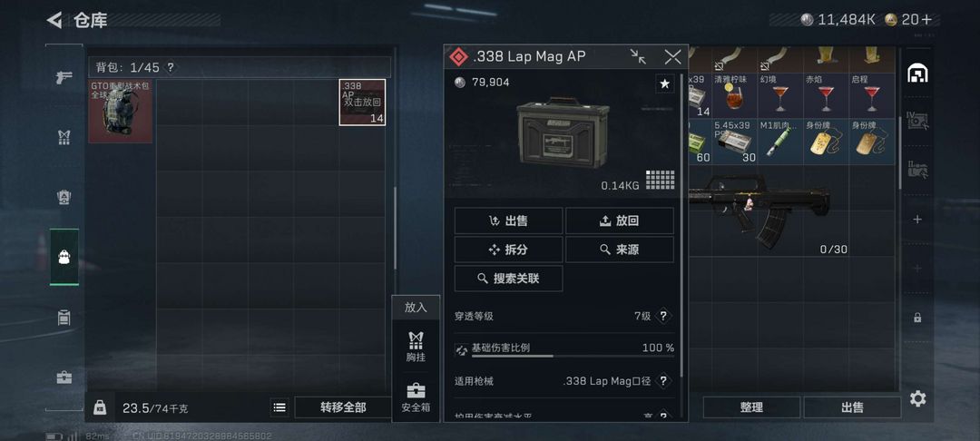Open the backpack list view icon
This screenshot has height=441, width=980.
(280, 407)
